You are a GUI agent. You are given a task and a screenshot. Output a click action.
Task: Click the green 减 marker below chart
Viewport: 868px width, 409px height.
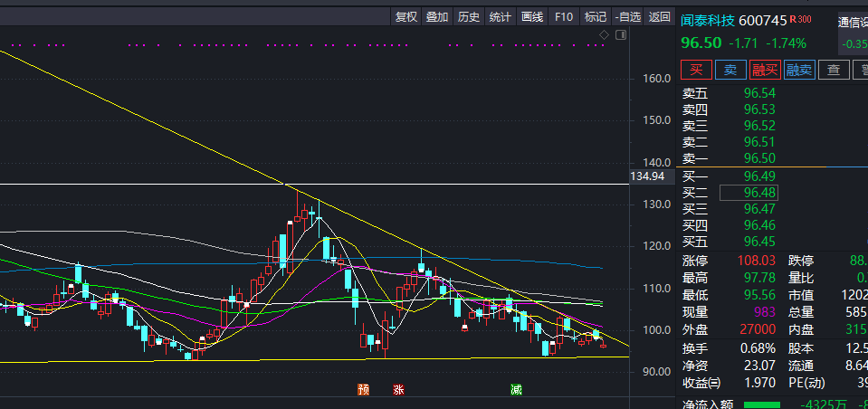516,390
